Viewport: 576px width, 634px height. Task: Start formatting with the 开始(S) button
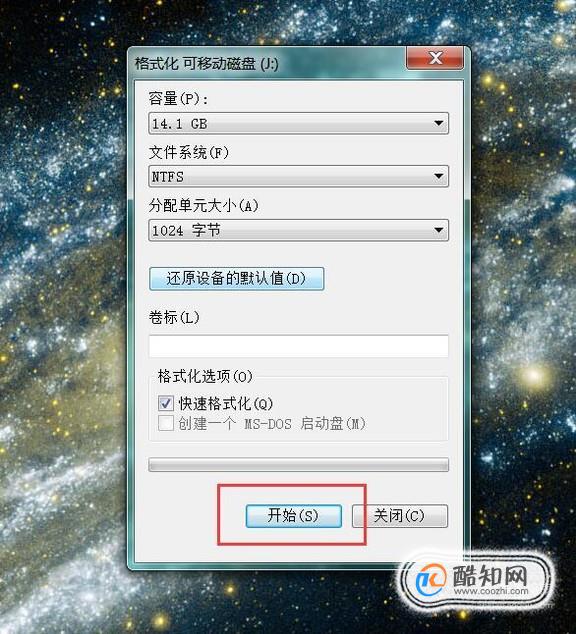tap(293, 516)
